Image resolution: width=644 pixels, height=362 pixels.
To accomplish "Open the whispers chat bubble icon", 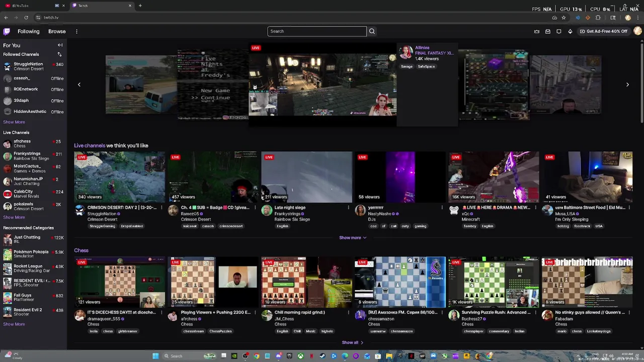I will tap(559, 31).
